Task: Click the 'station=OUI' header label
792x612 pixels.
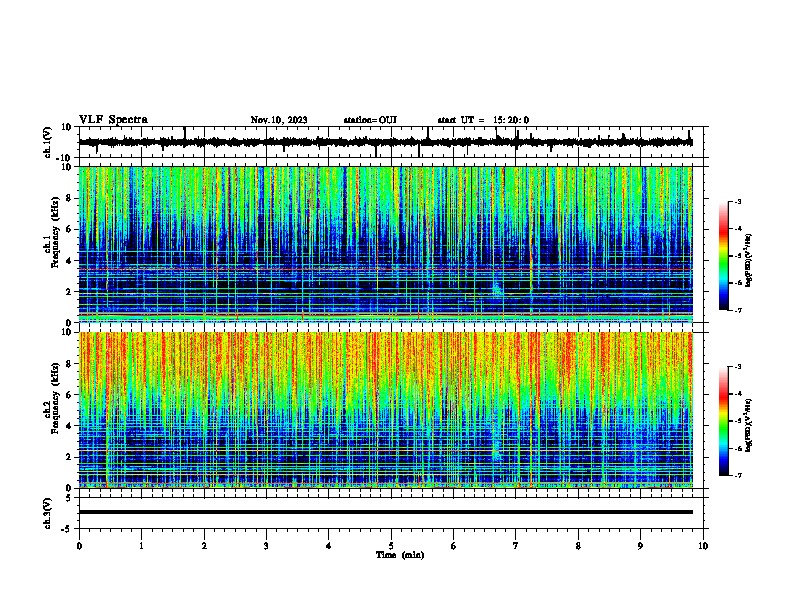Action: pyautogui.click(x=370, y=120)
